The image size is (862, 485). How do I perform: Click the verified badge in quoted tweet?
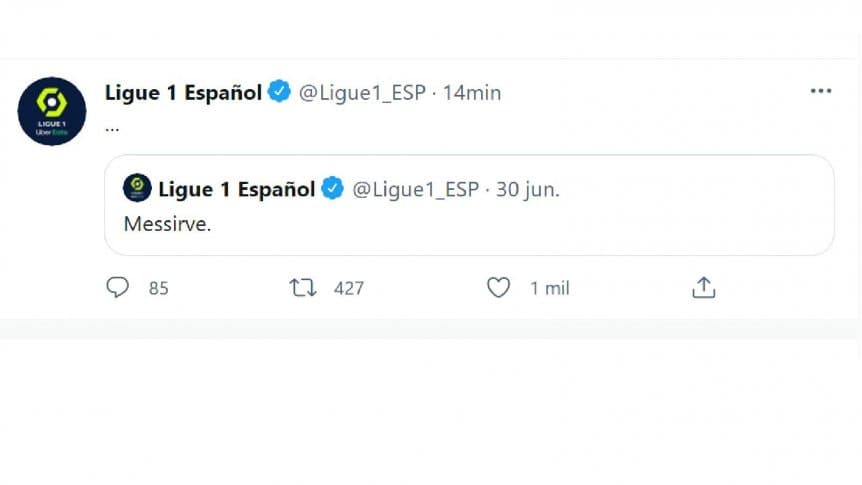[333, 189]
